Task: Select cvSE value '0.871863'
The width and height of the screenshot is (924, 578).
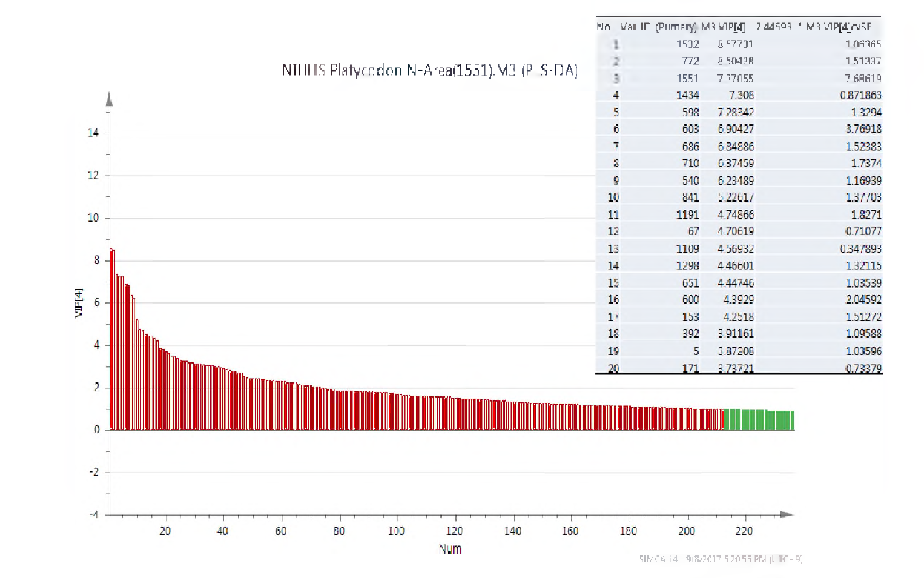Action: (860, 95)
